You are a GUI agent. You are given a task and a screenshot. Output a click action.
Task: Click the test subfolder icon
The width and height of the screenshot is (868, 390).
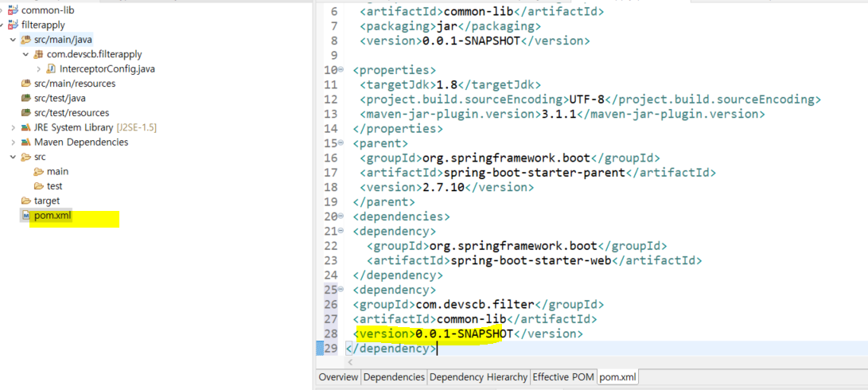pos(38,185)
